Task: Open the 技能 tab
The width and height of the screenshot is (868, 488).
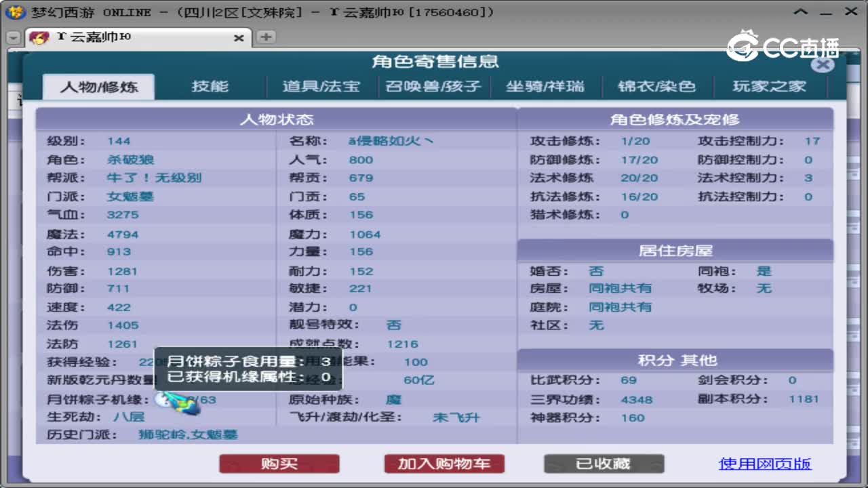Action: (210, 87)
